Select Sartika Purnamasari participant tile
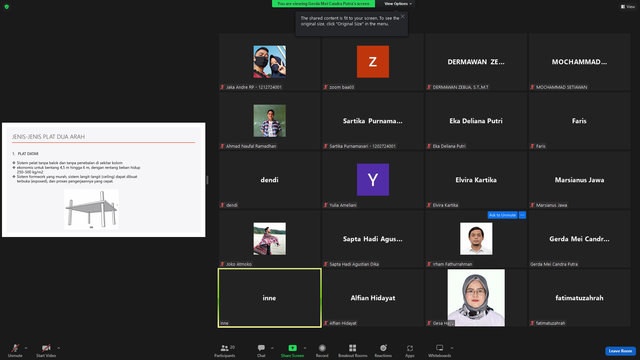Screen dimensions: 640x360 click(x=373, y=121)
